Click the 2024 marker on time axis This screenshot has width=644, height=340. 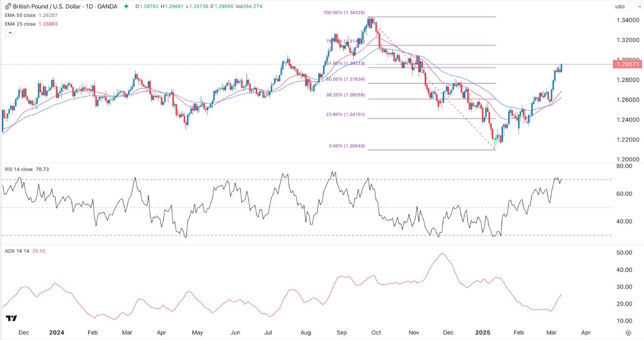coord(57,332)
